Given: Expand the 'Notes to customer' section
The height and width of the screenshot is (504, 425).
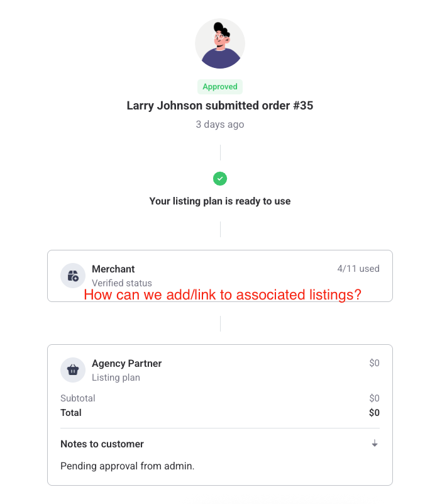Looking at the screenshot, I should click(x=102, y=444).
